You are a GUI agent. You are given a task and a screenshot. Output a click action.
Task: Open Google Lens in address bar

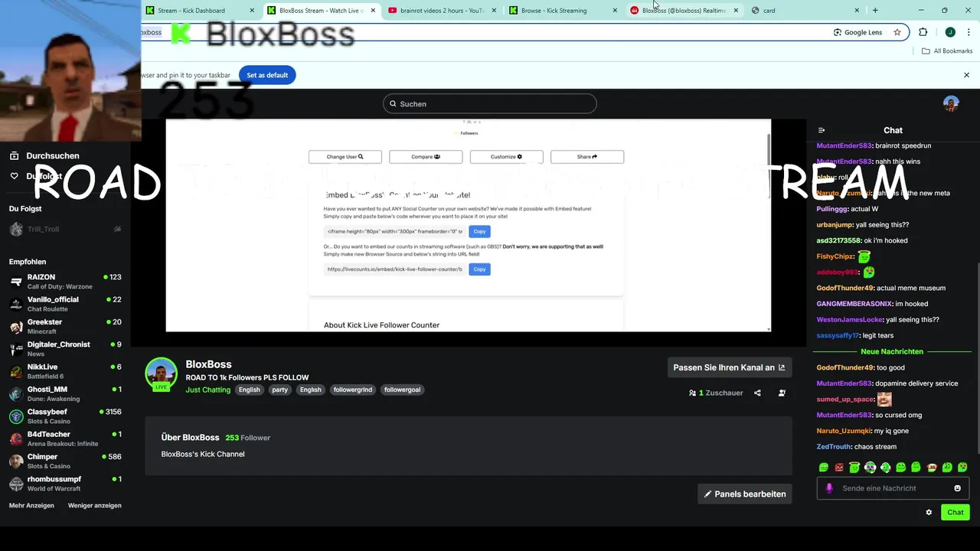tap(857, 32)
